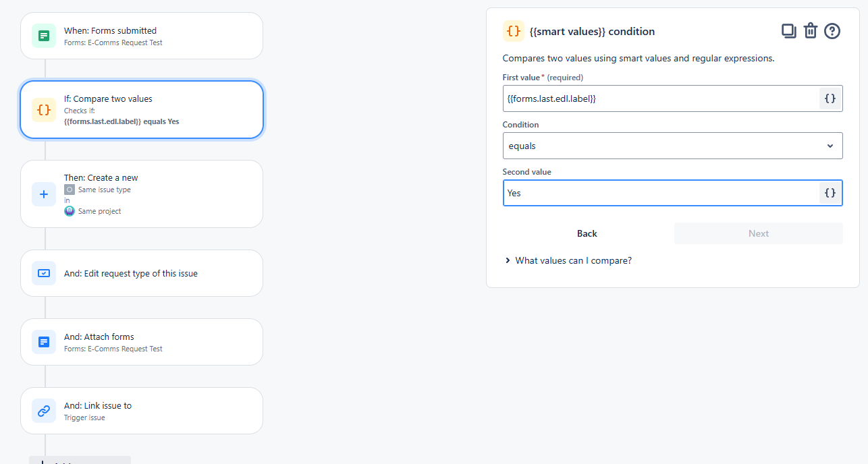Insert smart value into First value field
Image resolution: width=868 pixels, height=464 pixels.
click(x=830, y=98)
